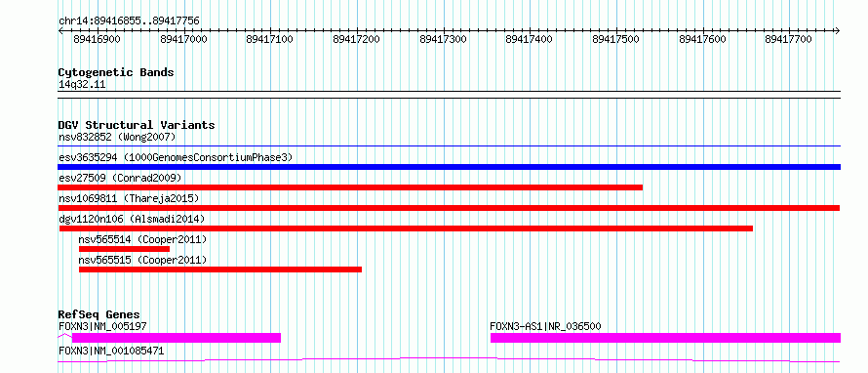
Task: Click the ruler's right arrow end
Action: (x=837, y=30)
